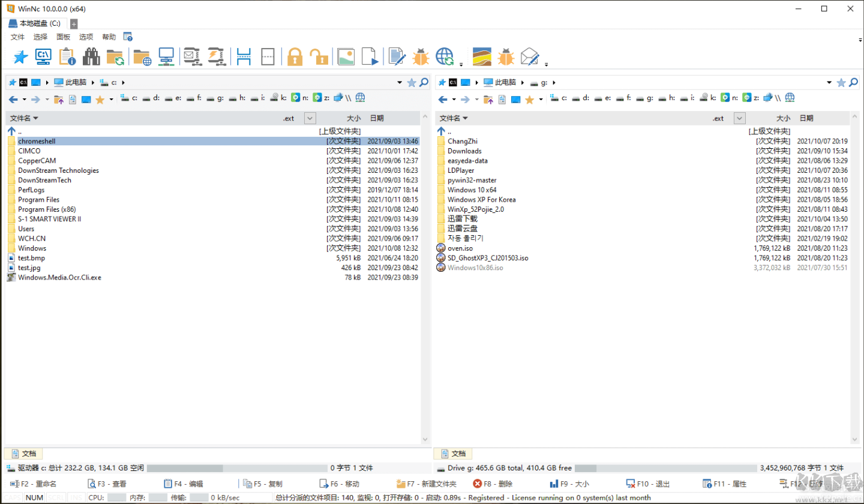Click F8 - 删除 button
The image size is (864, 504).
coord(493,484)
